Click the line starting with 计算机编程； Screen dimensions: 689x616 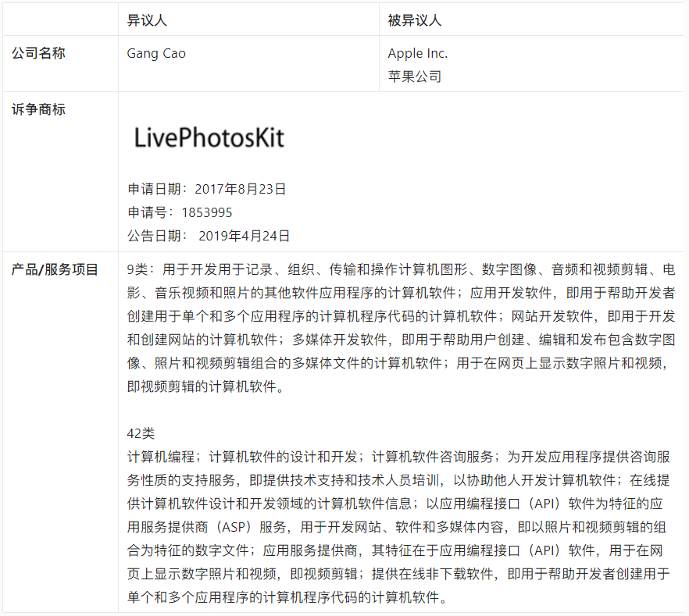click(x=398, y=457)
